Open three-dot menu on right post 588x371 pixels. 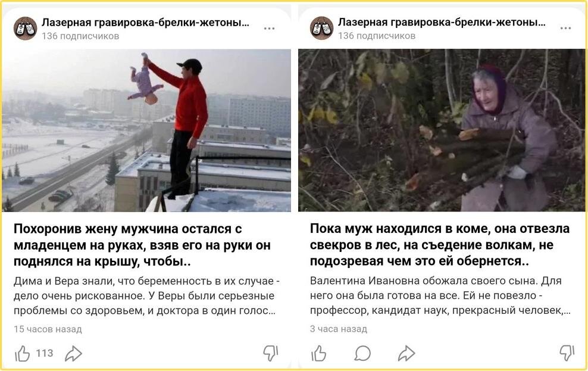click(565, 28)
